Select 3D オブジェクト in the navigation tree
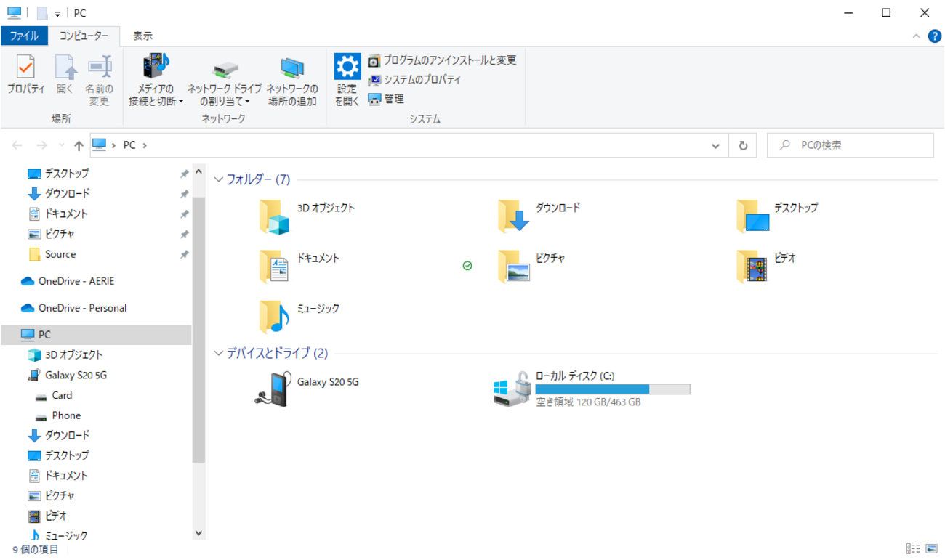The height and width of the screenshot is (560, 945). 74,355
